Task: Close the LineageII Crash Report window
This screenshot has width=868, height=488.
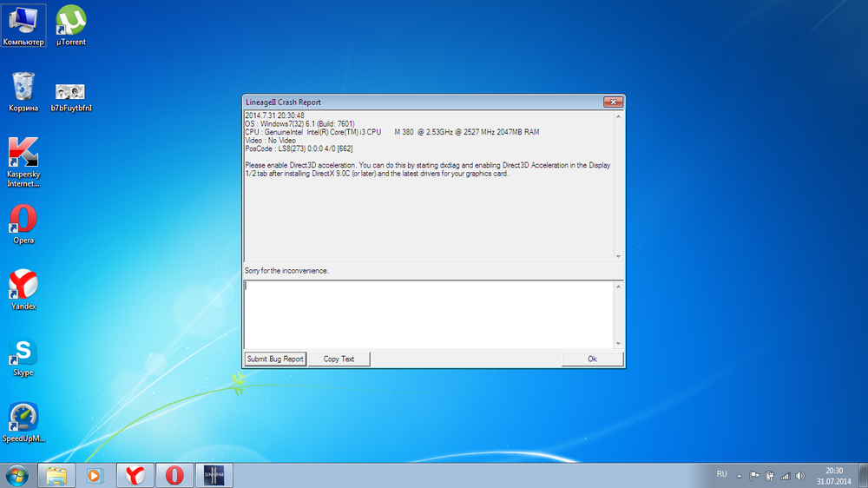Action: pyautogui.click(x=611, y=102)
